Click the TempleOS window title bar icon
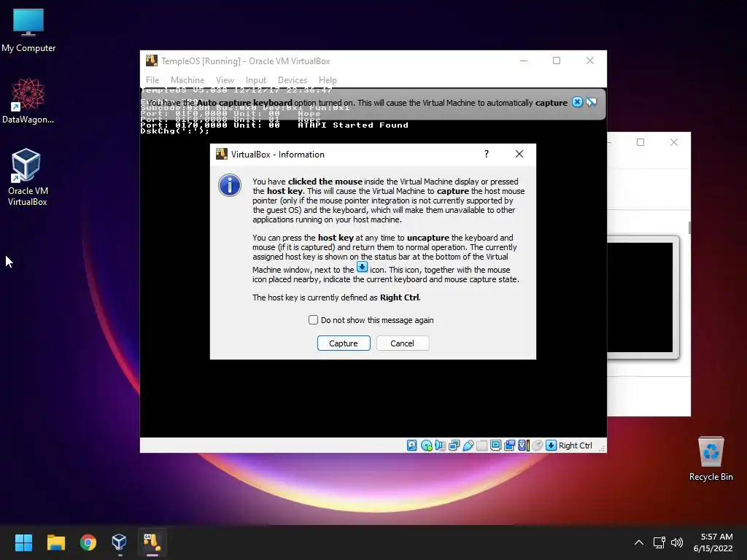747x560 pixels. coord(152,61)
